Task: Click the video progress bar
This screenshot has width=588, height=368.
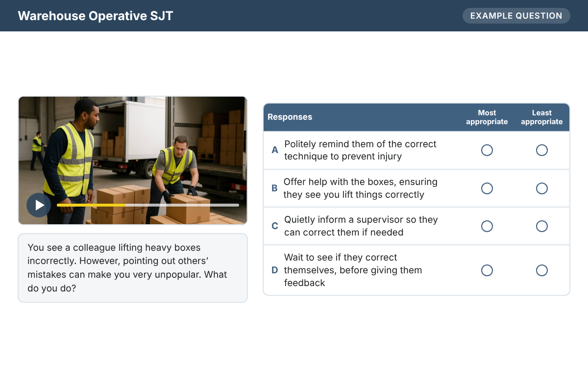Action: [148, 205]
